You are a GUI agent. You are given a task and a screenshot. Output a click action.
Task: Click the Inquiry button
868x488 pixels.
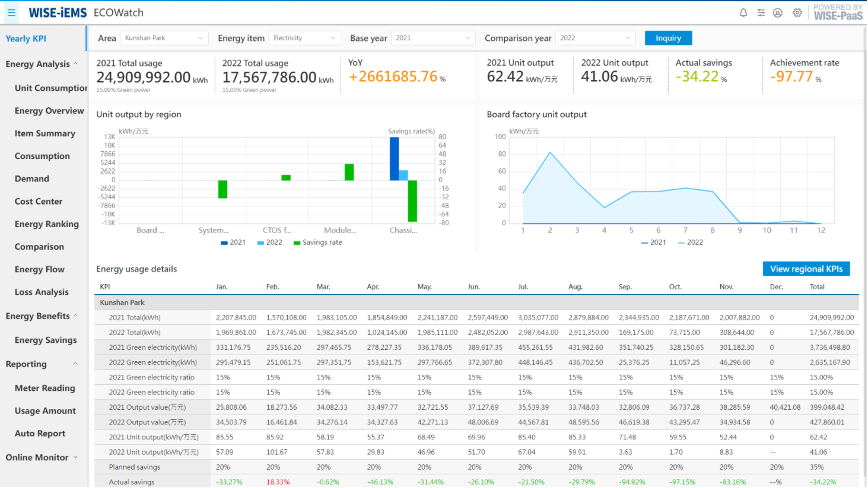coord(668,38)
